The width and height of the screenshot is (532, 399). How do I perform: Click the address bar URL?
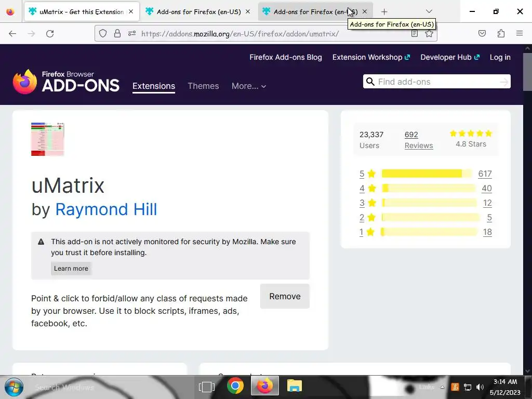click(240, 34)
